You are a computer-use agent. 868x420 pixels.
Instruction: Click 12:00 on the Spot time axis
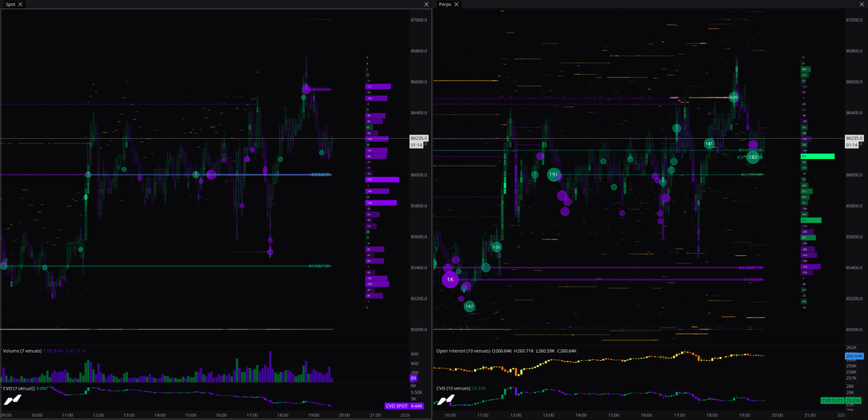pos(98,416)
